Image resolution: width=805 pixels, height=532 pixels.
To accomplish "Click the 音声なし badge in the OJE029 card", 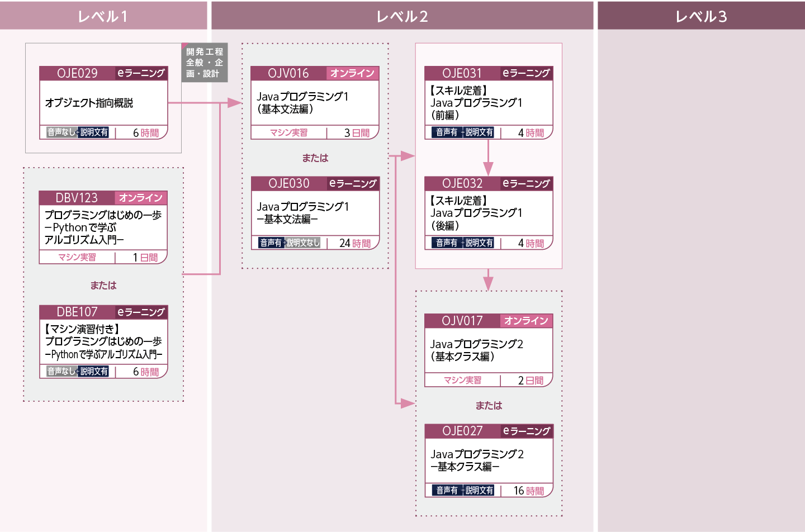I will pyautogui.click(x=61, y=132).
